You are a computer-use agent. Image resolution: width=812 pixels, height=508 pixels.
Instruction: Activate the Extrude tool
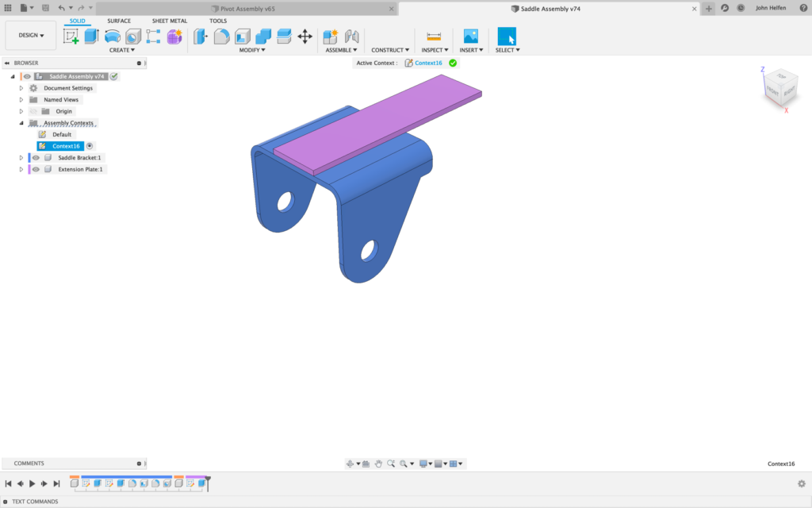(90, 35)
